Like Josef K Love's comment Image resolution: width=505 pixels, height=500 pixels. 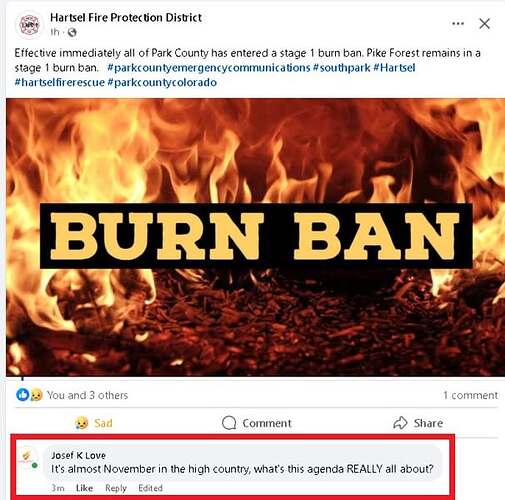point(84,488)
